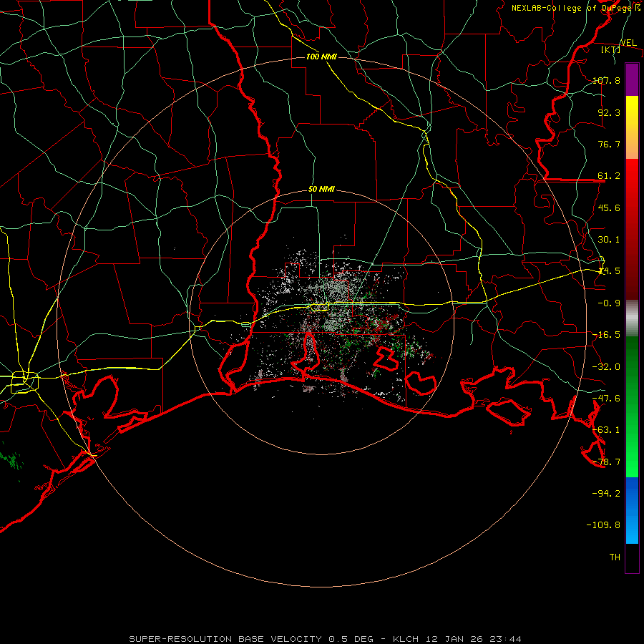The width and height of the screenshot is (644, 644).
Task: Click the red segment of the color bar
Action: coord(632,229)
